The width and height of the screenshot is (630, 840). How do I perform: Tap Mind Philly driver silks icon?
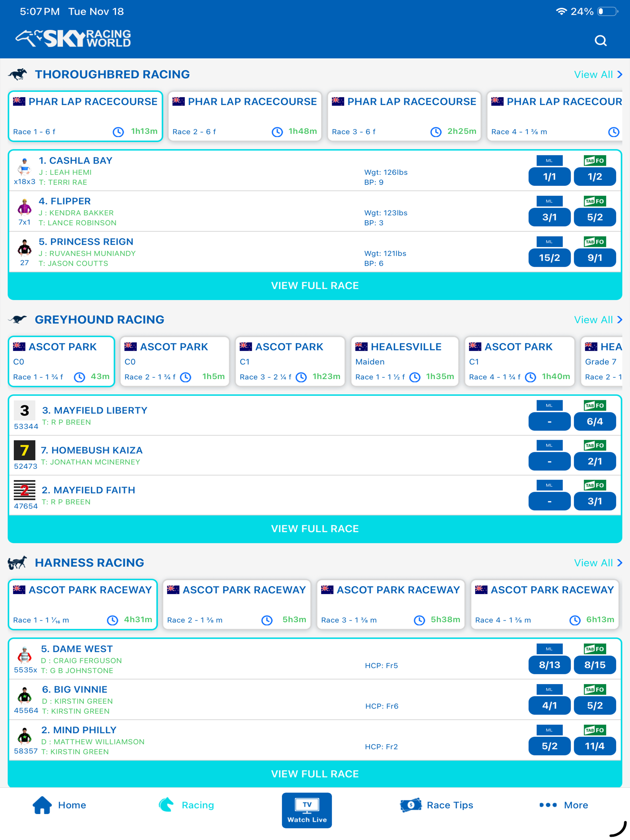[24, 736]
